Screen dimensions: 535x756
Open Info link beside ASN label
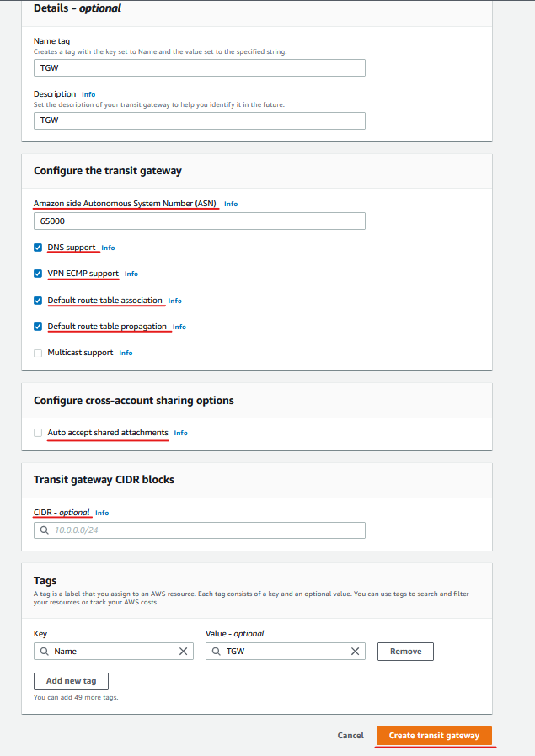231,204
